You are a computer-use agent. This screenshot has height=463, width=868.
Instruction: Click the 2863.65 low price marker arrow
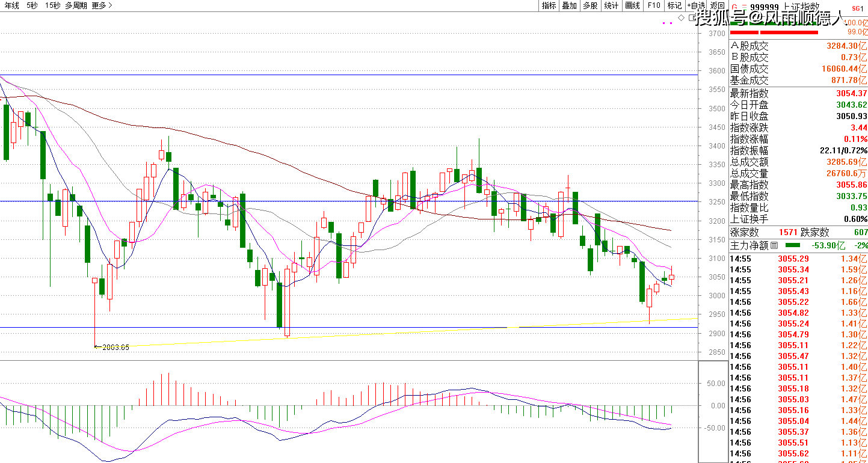97,347
